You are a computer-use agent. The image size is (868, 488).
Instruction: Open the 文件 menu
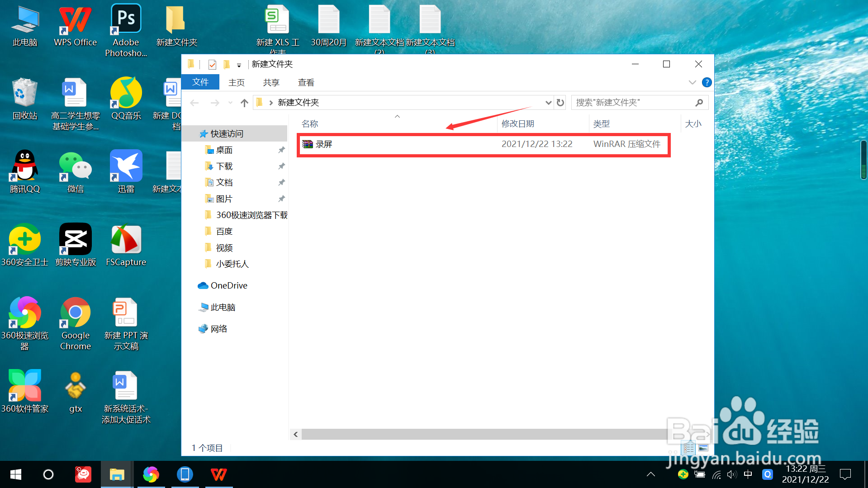(199, 82)
